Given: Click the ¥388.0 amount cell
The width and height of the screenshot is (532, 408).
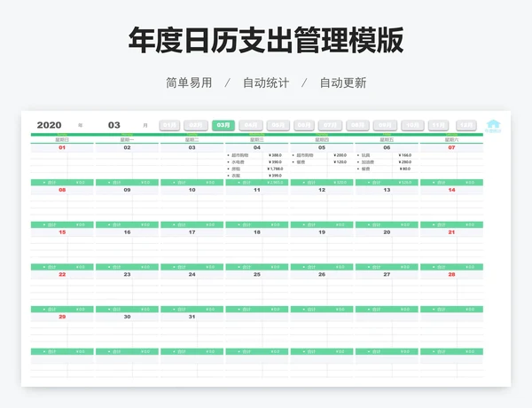Looking at the screenshot, I should 275,155.
